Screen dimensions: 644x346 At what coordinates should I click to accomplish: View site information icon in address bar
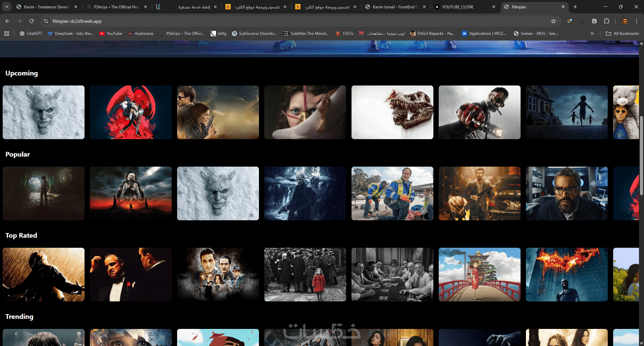pos(46,21)
